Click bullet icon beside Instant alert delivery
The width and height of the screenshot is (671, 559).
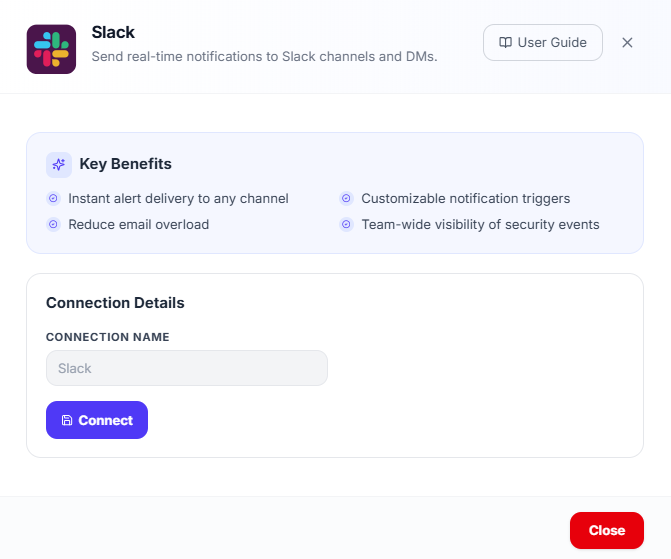pyautogui.click(x=53, y=198)
